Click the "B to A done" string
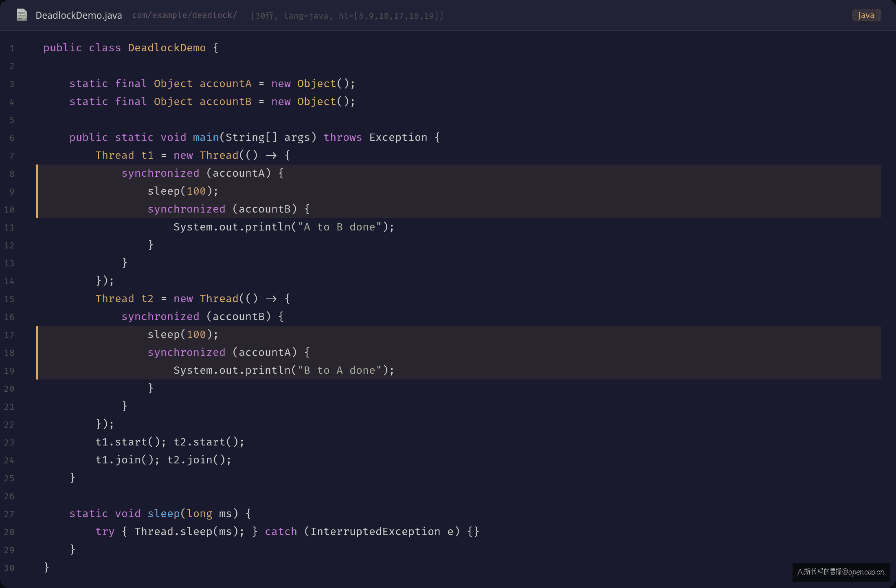This screenshot has width=896, height=588. tap(340, 370)
